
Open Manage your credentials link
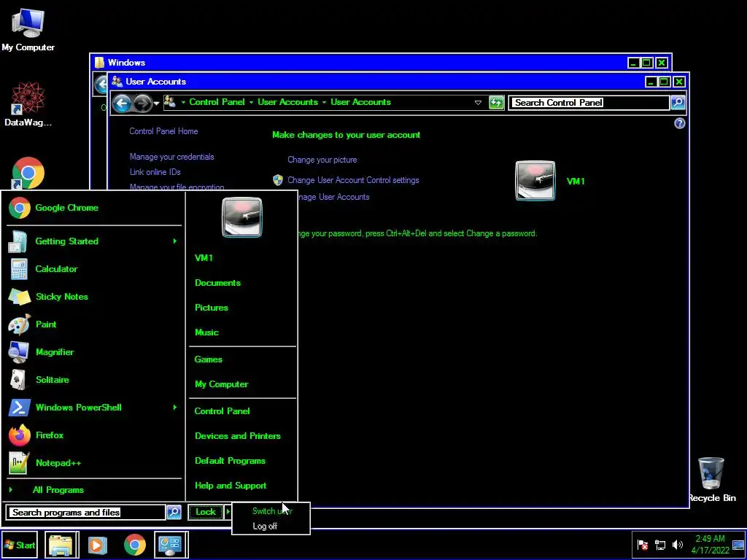coord(172,157)
